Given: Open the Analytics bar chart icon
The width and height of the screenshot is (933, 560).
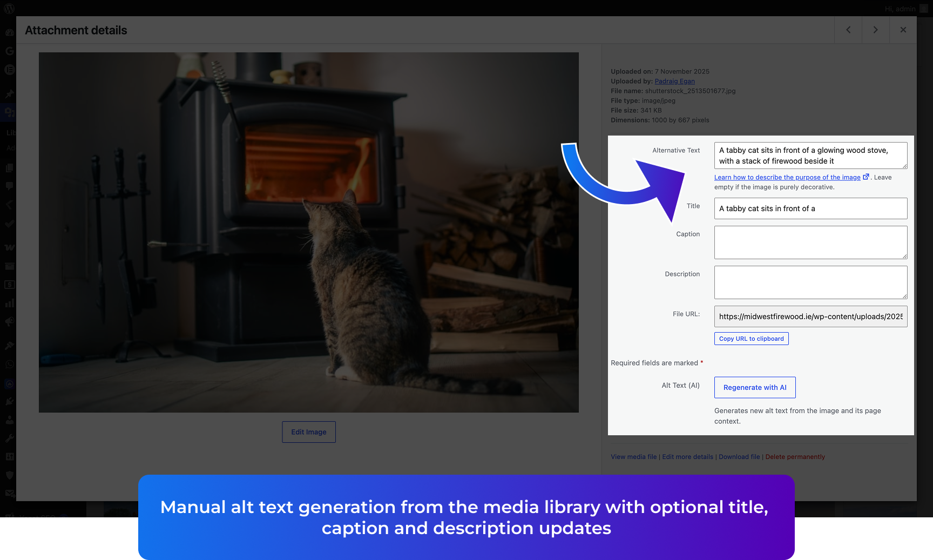Looking at the screenshot, I should 9,303.
